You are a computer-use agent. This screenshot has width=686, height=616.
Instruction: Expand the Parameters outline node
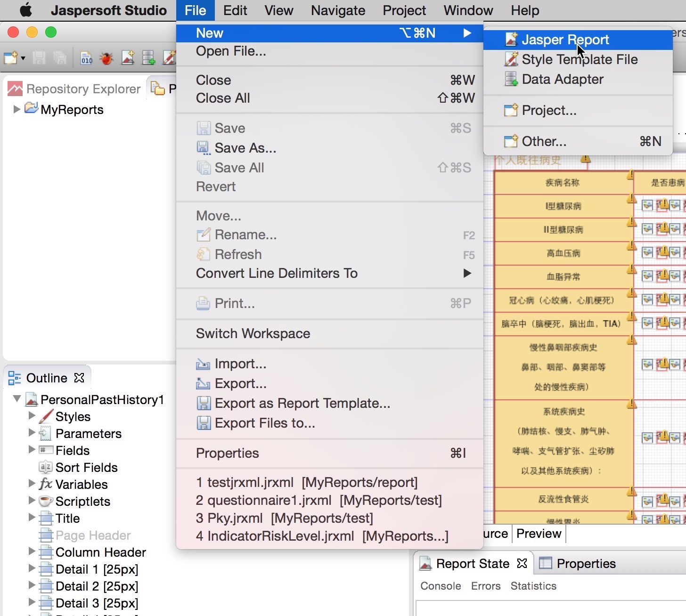pyautogui.click(x=32, y=432)
